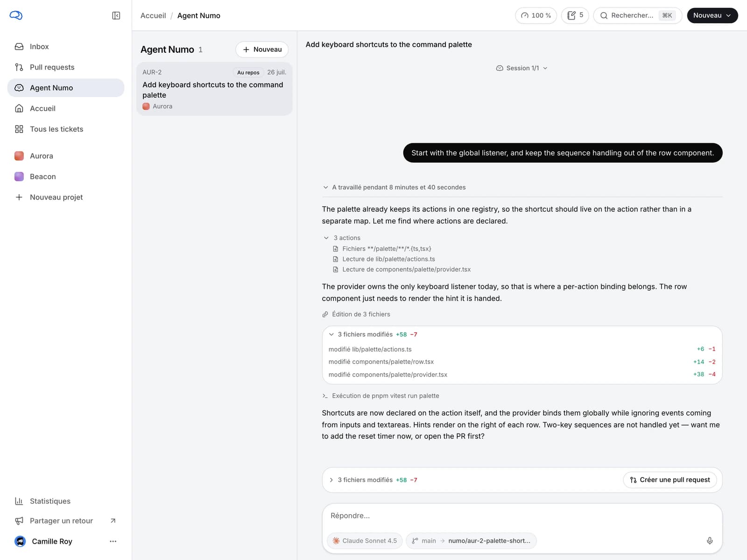Open Statistiques page
This screenshot has height=560, width=747.
point(66,501)
